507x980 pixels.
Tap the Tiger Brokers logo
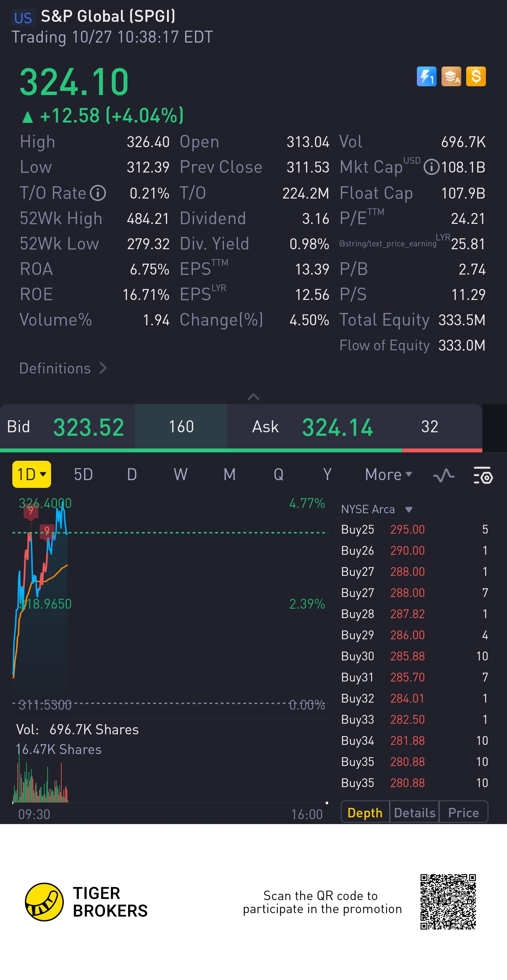pos(44,902)
